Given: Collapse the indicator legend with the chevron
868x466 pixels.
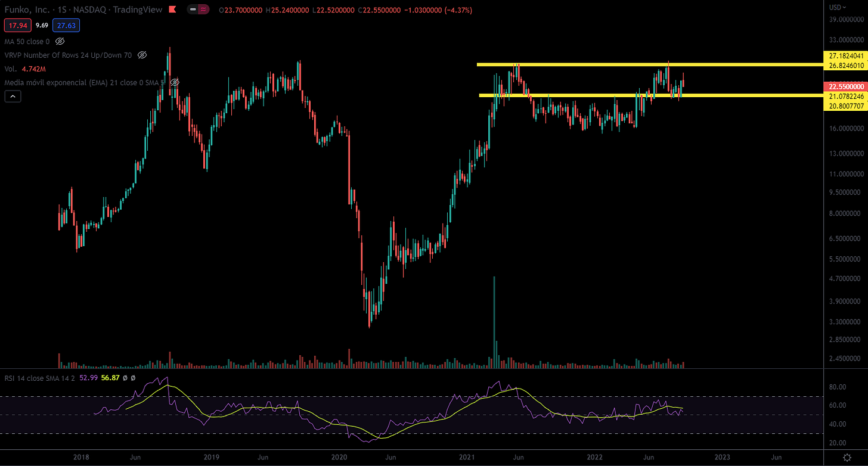Looking at the screenshot, I should click(x=13, y=96).
